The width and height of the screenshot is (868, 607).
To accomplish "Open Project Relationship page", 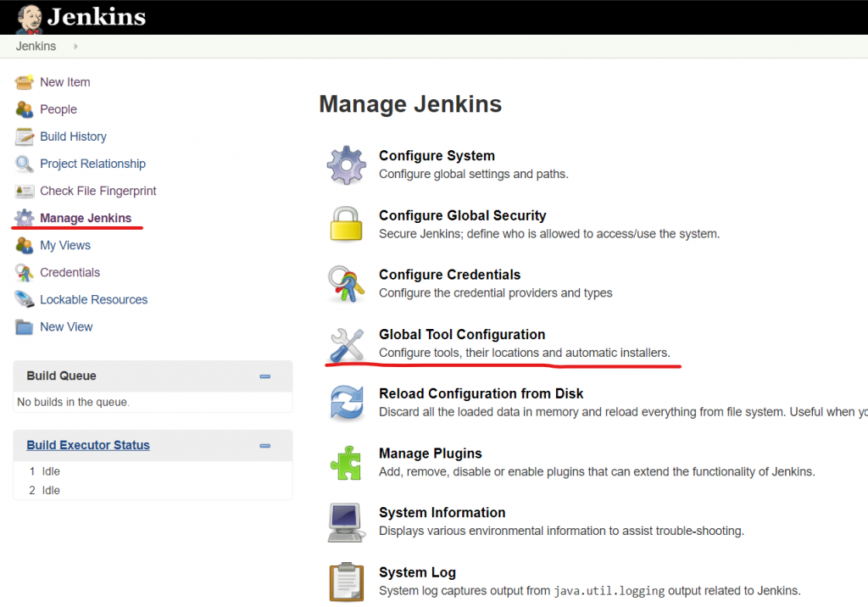I will click(x=92, y=164).
